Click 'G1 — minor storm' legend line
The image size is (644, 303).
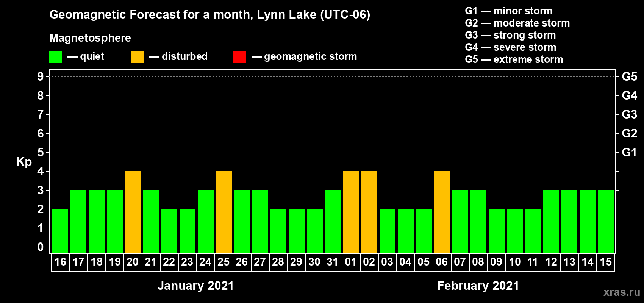point(509,11)
